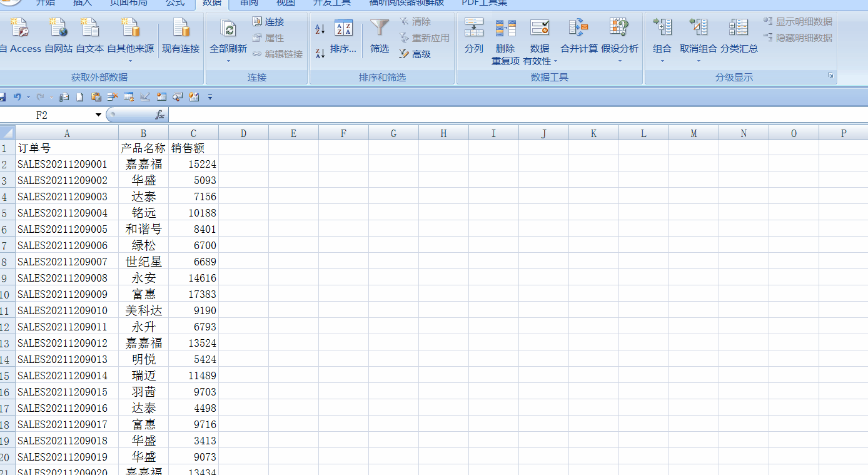Expand the 假设分析 (What-If Analysis) dropdown
Image resolution: width=868 pixels, height=475 pixels.
click(620, 61)
